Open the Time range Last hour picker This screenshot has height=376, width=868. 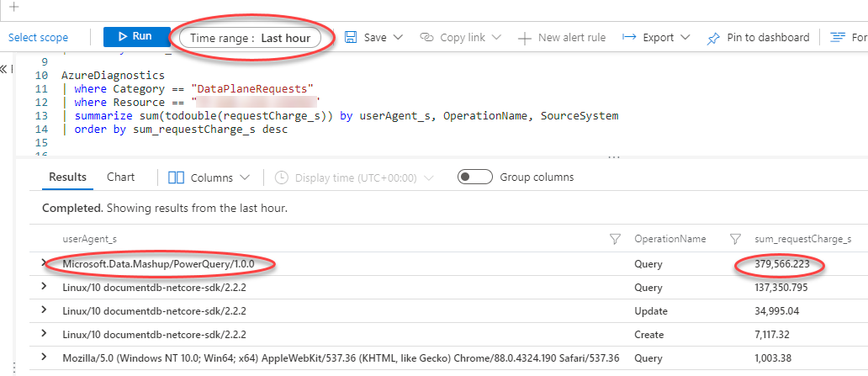[x=251, y=38]
